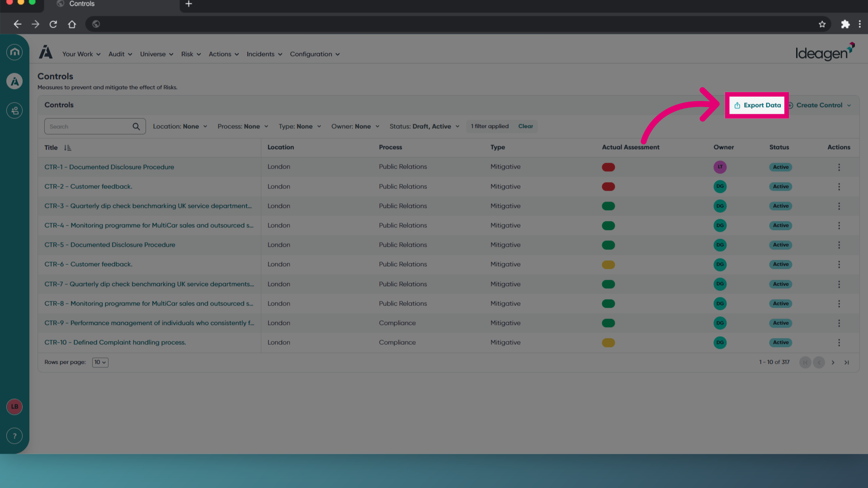
Task: Open CTR-8 Monitoring programme link
Action: [x=149, y=304]
